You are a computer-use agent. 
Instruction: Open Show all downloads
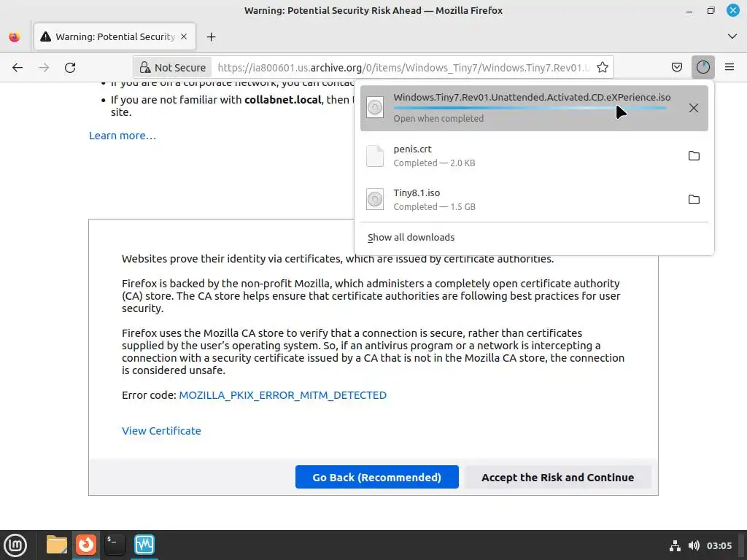click(411, 237)
